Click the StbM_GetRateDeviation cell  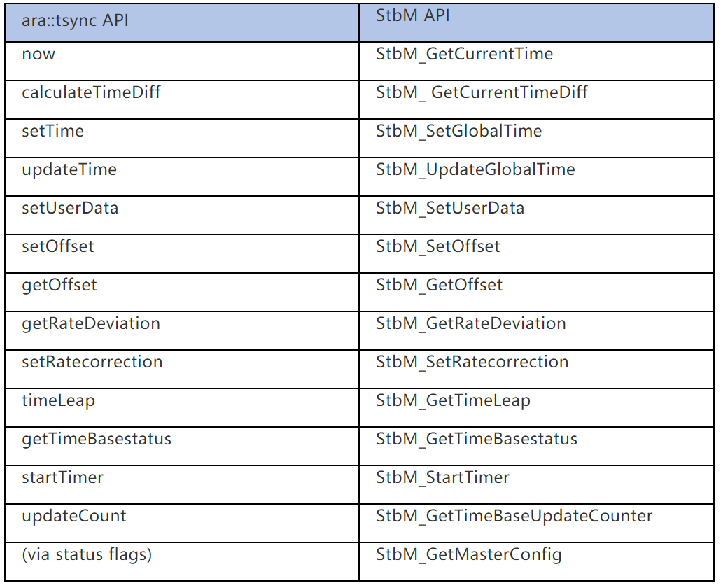click(x=471, y=323)
